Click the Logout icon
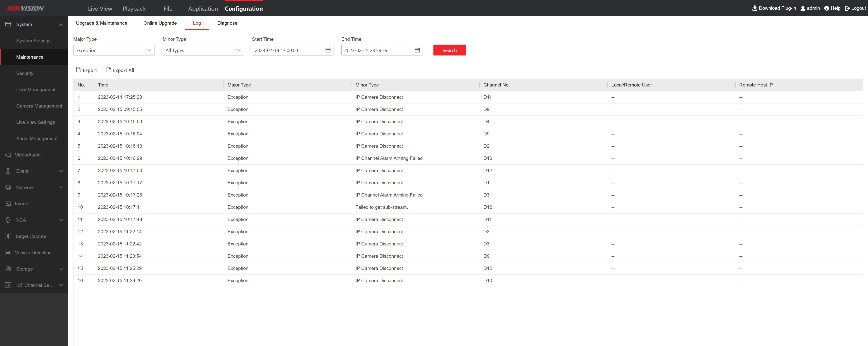868x346 pixels. coord(847,8)
